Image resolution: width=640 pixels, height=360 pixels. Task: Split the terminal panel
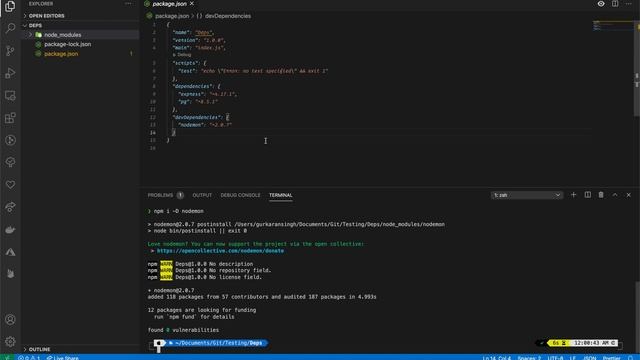(587, 195)
